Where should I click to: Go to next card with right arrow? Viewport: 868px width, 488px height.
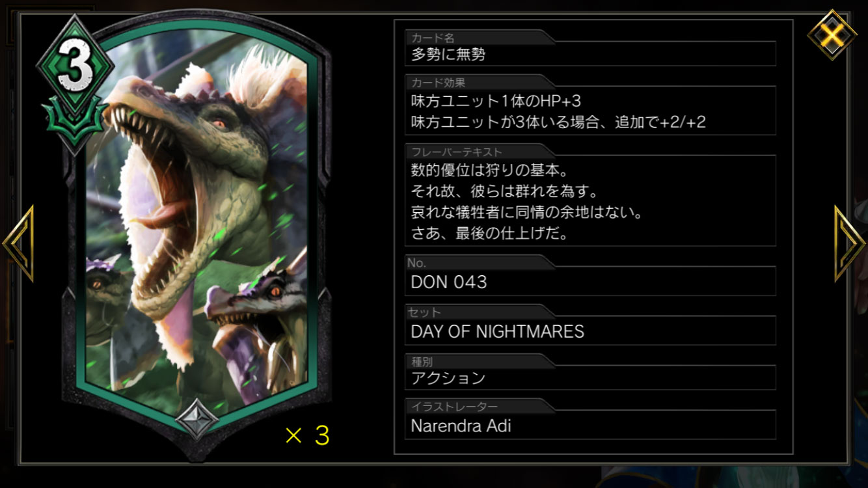850,243
